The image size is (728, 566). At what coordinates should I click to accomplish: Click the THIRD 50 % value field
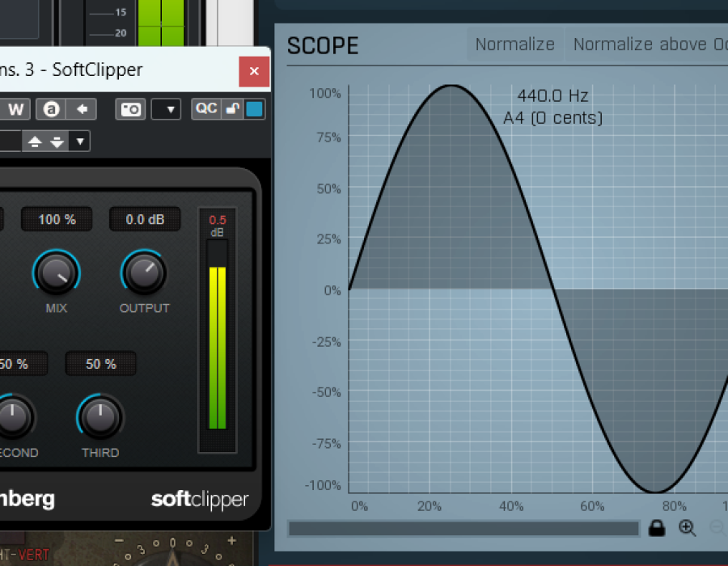[101, 364]
